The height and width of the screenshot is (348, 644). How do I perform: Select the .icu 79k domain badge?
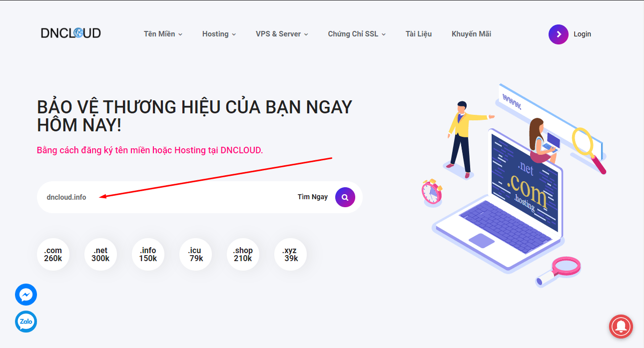[x=196, y=255]
